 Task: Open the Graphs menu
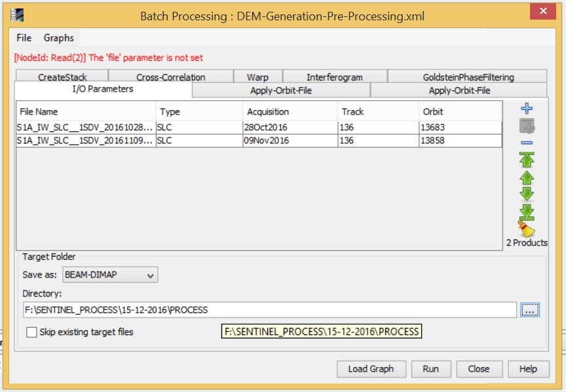(x=59, y=38)
